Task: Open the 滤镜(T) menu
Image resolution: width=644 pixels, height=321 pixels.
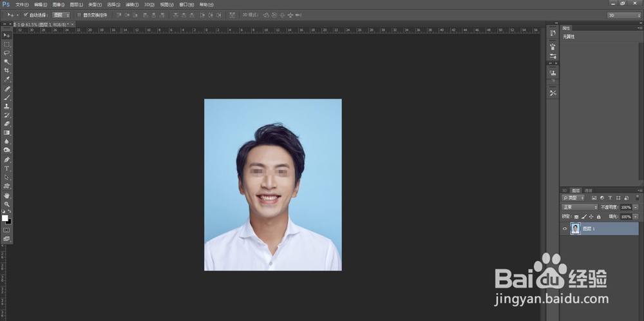Action: [x=131, y=5]
